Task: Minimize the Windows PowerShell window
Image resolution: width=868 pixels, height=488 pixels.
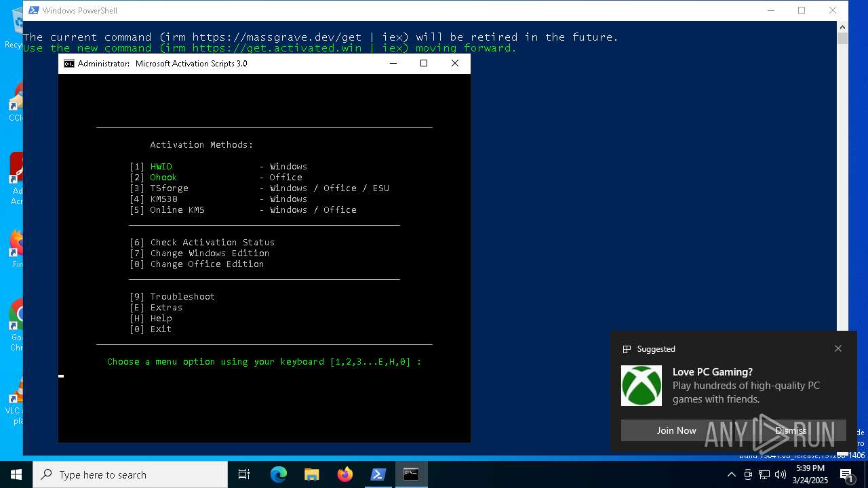Action: pos(771,10)
